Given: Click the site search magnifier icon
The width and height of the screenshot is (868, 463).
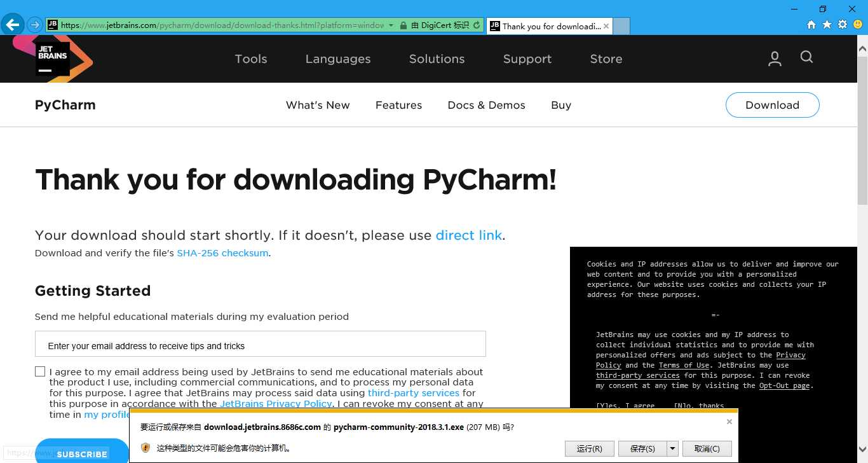Looking at the screenshot, I should (x=807, y=57).
